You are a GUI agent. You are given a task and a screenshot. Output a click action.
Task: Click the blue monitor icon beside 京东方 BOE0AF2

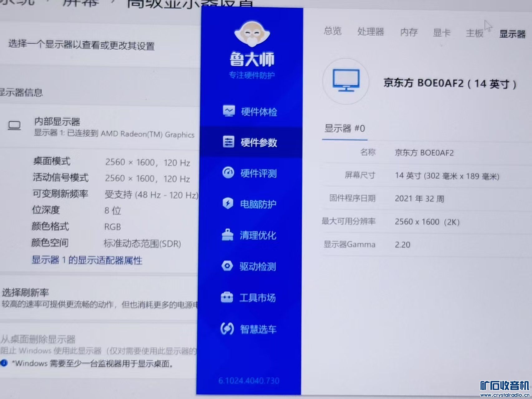pyautogui.click(x=346, y=80)
